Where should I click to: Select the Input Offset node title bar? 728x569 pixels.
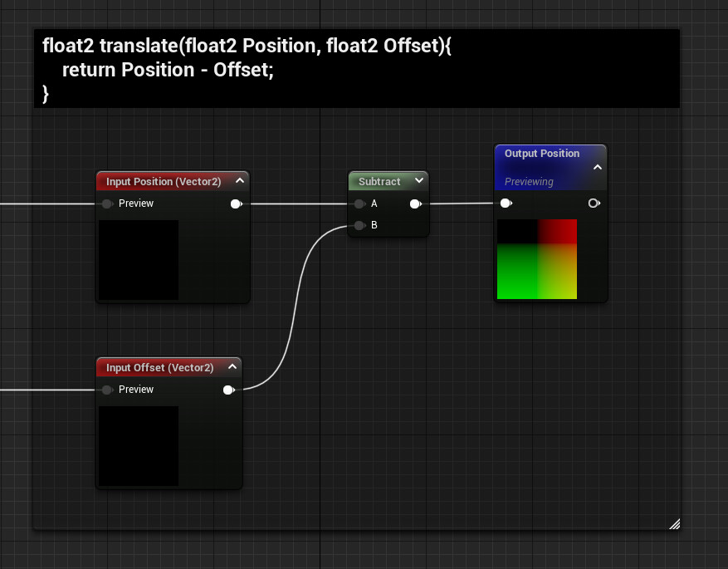click(162, 366)
